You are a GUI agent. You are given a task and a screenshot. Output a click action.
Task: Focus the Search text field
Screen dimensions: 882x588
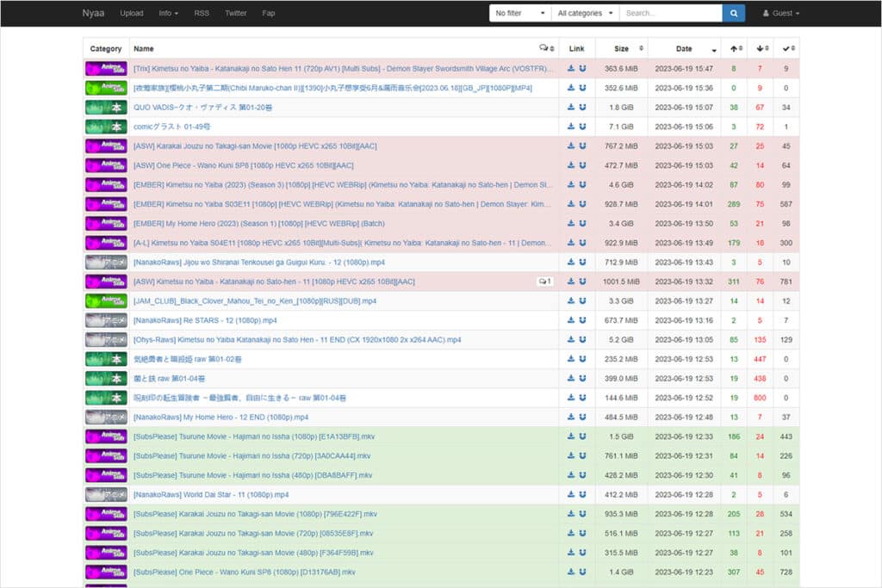point(670,13)
